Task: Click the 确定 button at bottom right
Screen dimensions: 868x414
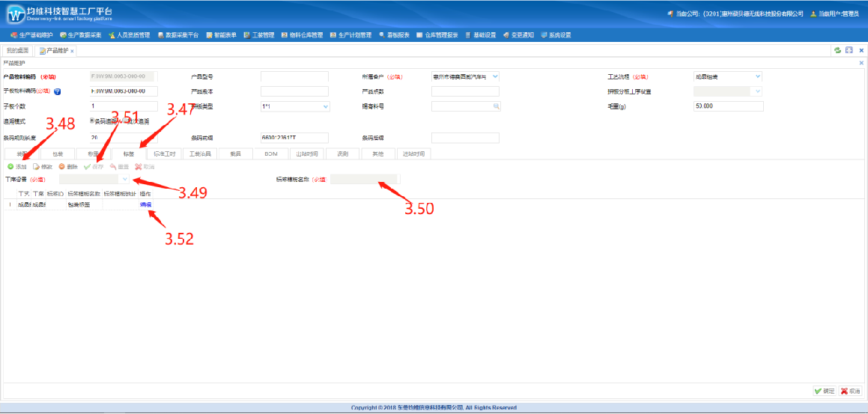Action: [x=824, y=391]
